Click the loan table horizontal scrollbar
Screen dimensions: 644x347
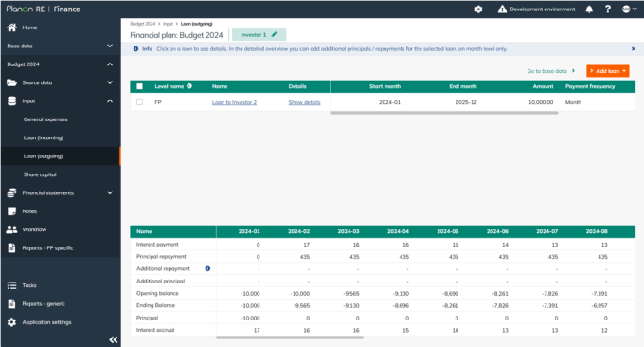tap(443, 113)
